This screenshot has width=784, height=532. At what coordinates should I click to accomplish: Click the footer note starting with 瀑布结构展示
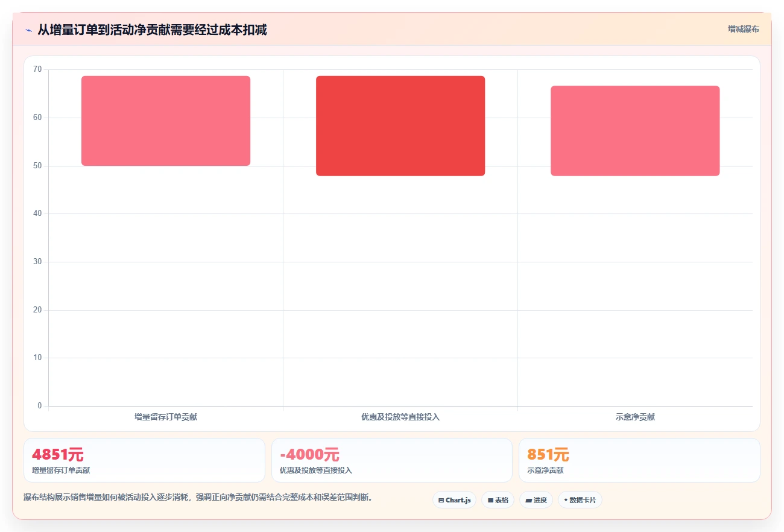tap(198, 497)
